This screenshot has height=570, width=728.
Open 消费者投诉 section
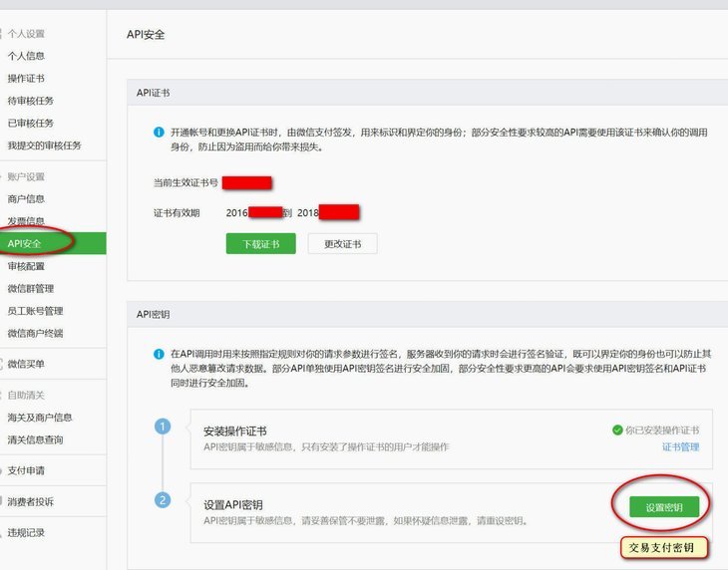31,502
